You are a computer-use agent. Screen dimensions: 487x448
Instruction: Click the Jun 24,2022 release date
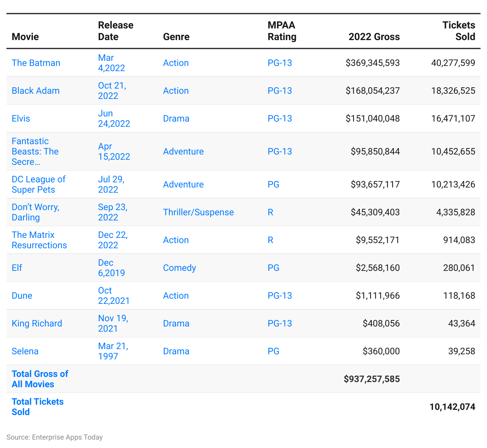pos(114,118)
